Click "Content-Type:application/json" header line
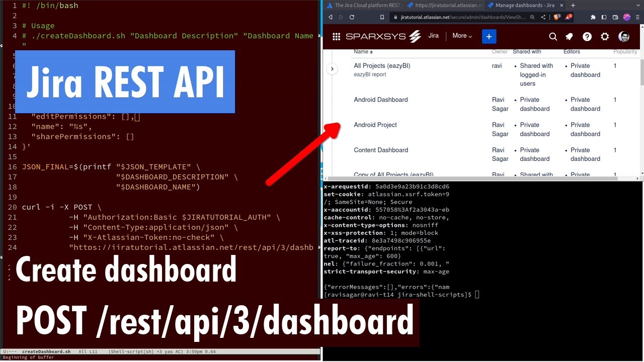 pyautogui.click(x=153, y=227)
